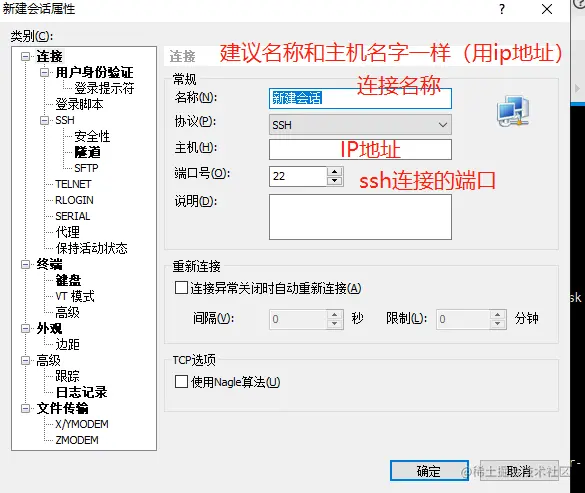Click the 取消 button
585x493 pixels.
click(519, 471)
